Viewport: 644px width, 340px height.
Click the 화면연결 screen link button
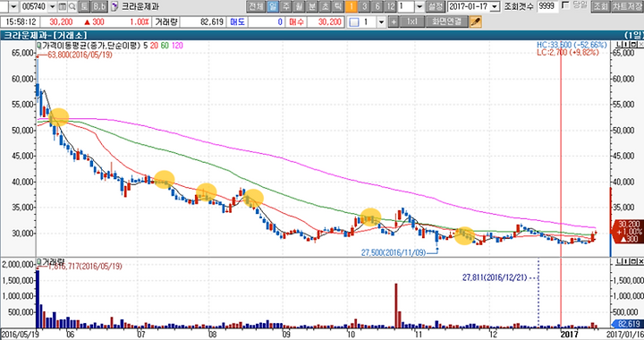tap(446, 21)
